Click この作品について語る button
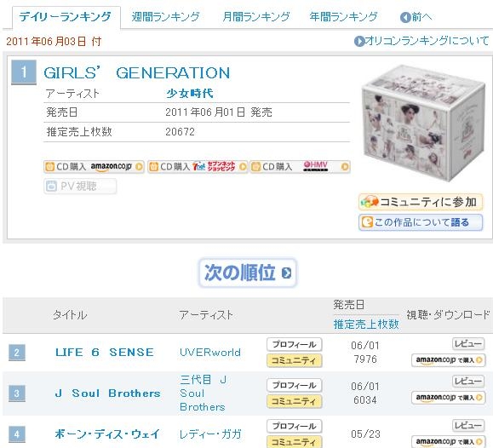 click(421, 222)
